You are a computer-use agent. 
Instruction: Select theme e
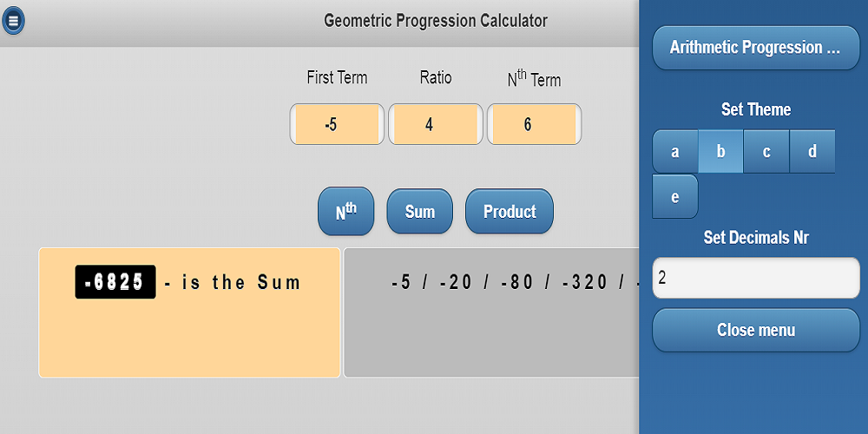tap(675, 196)
